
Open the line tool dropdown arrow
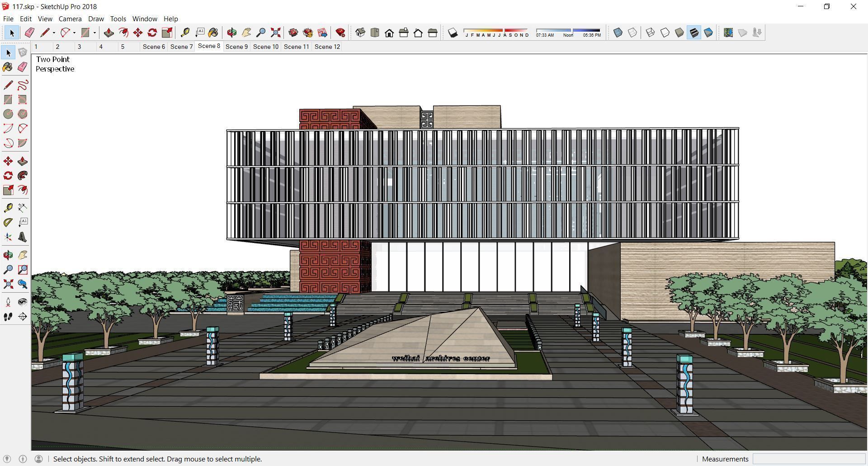coord(54,33)
